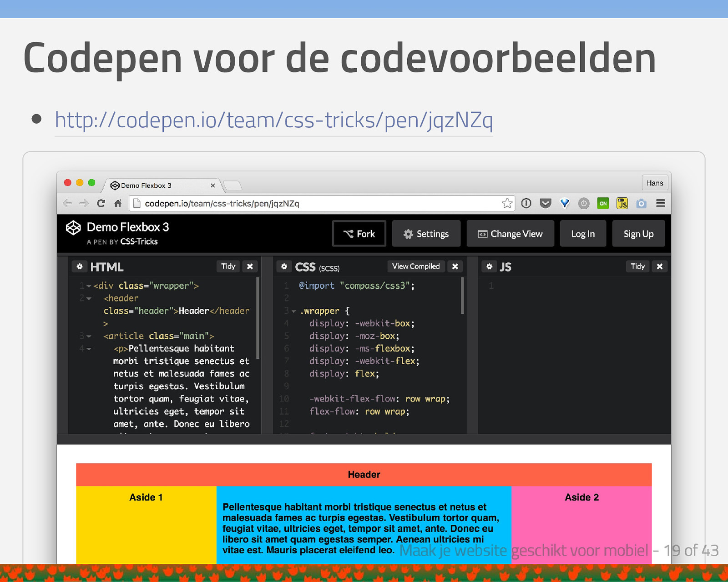Click the HTML panel title
The height and width of the screenshot is (582, 728).
point(107,267)
